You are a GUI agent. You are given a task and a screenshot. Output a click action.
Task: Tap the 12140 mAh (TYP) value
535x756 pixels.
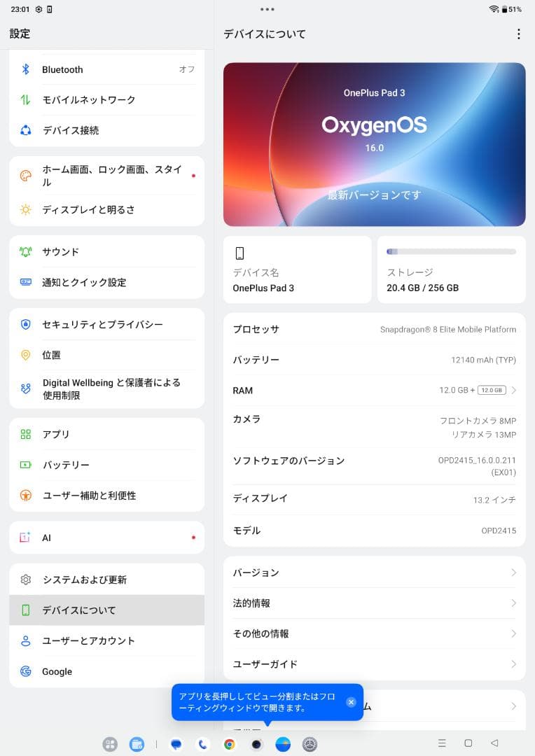483,360
